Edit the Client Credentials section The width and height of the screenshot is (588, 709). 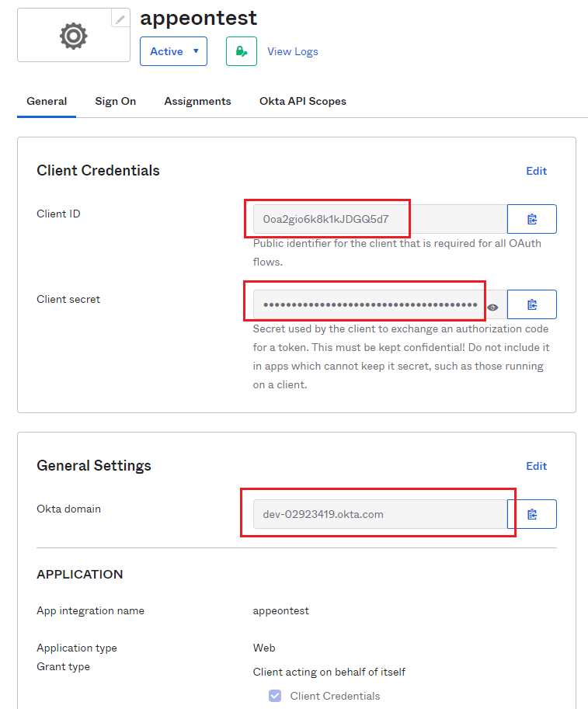click(x=536, y=171)
